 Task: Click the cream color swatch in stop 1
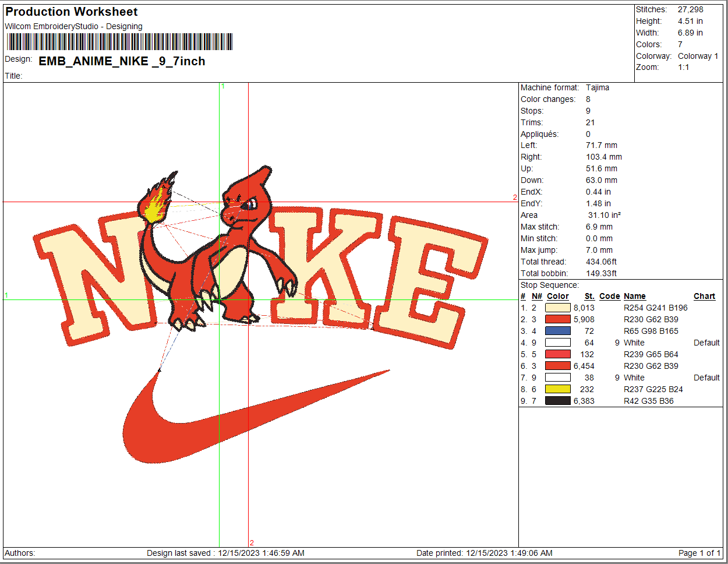tap(557, 308)
